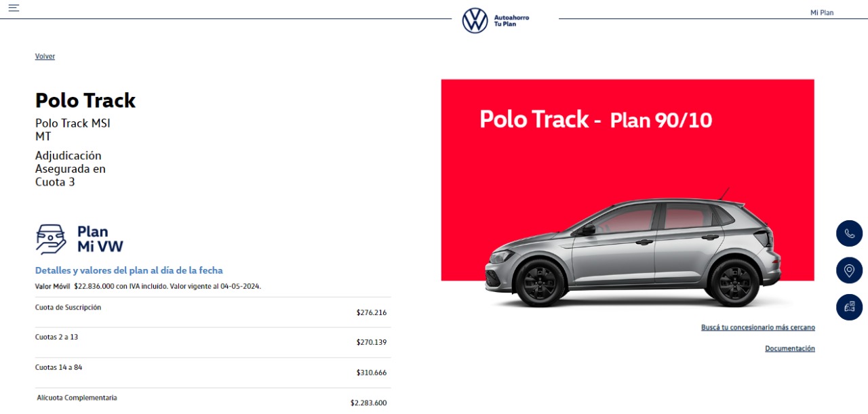Go back with the Volver link
Screen dimensions: 868x414
point(45,56)
